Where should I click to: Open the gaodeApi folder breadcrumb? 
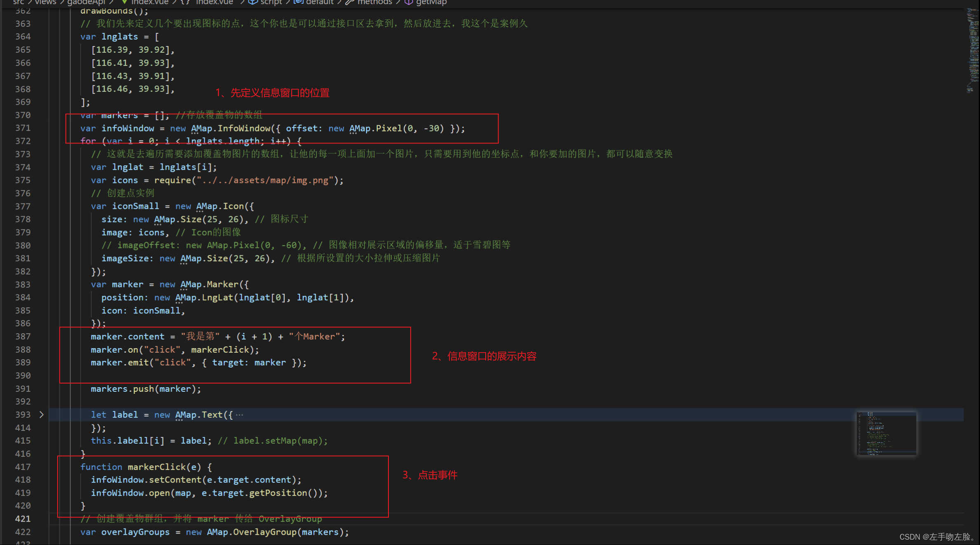point(86,2)
